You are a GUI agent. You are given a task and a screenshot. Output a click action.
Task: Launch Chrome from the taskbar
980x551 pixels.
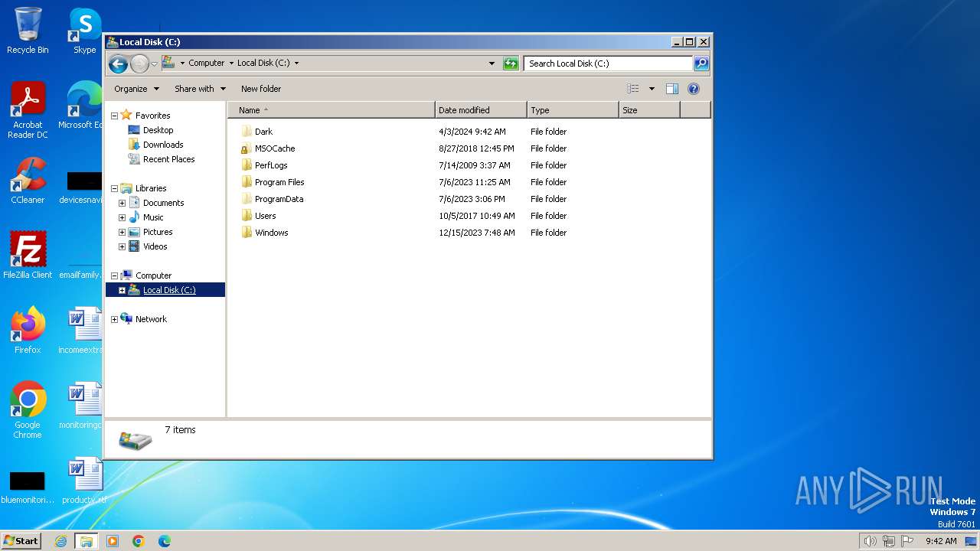pyautogui.click(x=139, y=541)
